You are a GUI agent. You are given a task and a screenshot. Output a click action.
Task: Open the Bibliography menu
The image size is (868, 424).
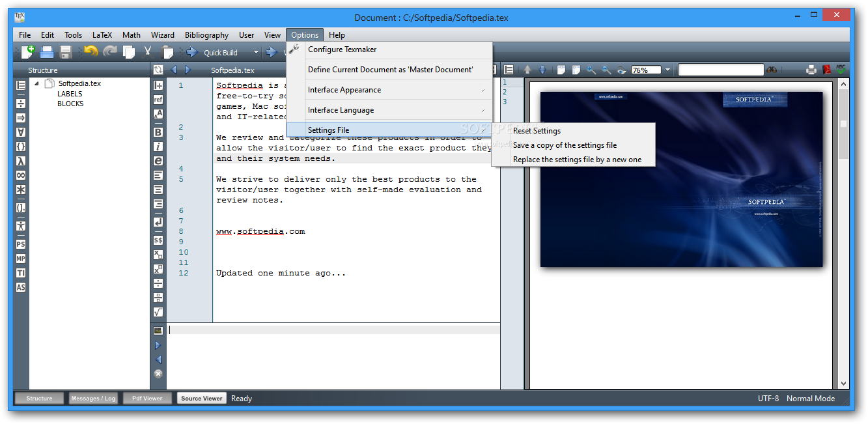pos(206,35)
